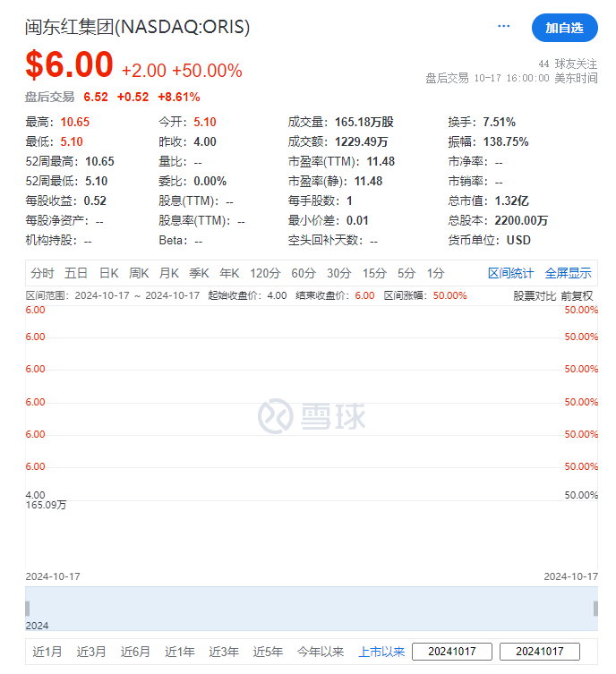The image size is (616, 674).
Task: Click the 44 球友关注 followers text
Action: 568,64
